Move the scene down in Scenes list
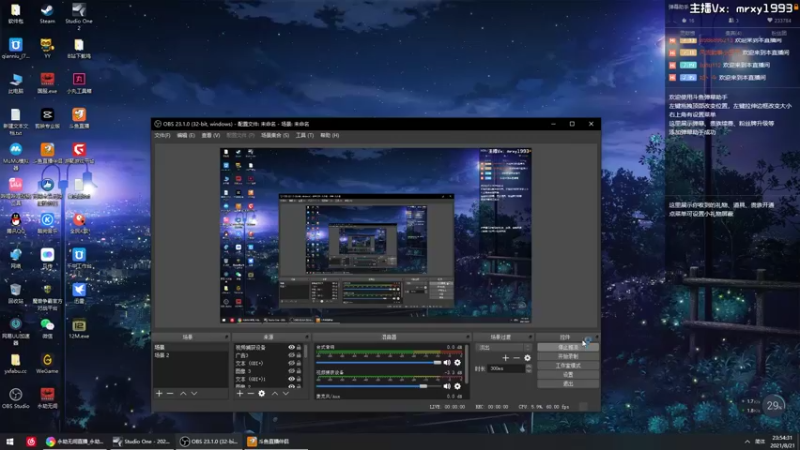The height and width of the screenshot is (450, 800). click(x=194, y=393)
